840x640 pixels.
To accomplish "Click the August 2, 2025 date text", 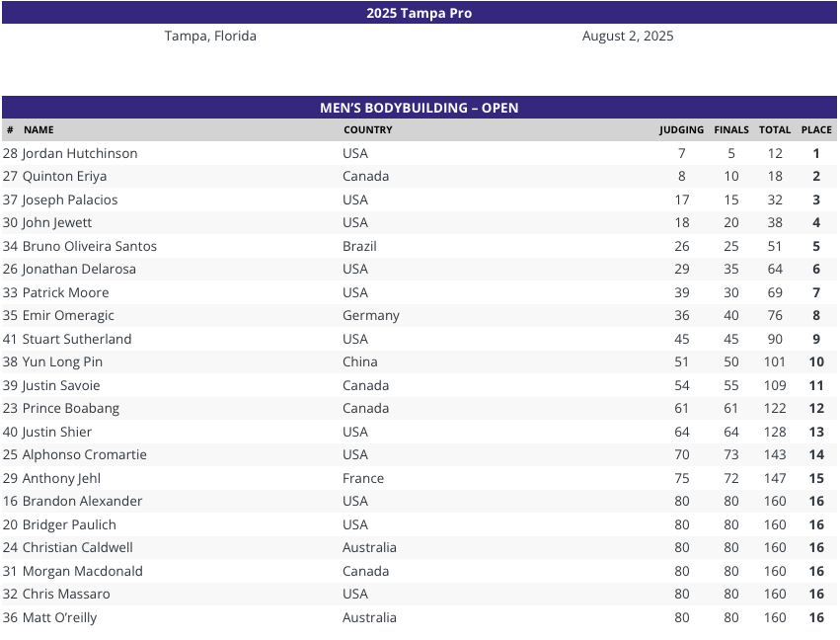I will click(x=628, y=36).
